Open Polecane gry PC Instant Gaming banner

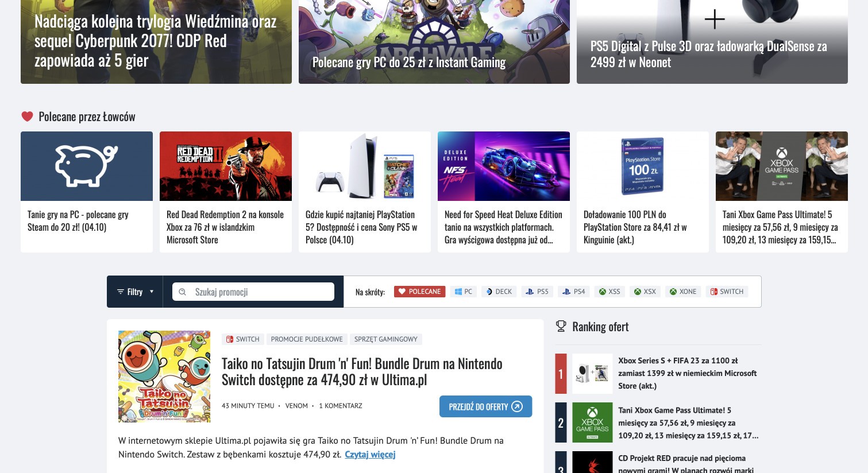tap(434, 42)
